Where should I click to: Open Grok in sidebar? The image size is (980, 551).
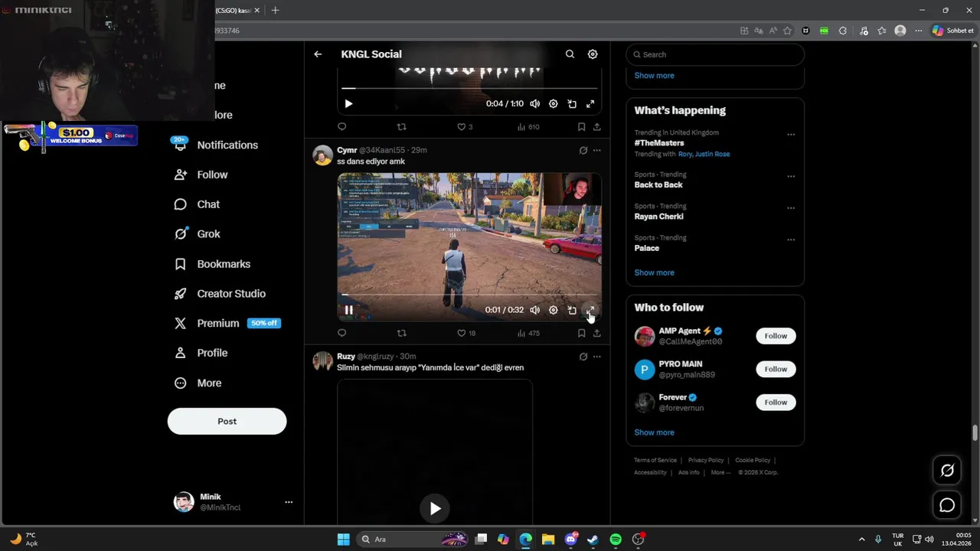pos(198,234)
